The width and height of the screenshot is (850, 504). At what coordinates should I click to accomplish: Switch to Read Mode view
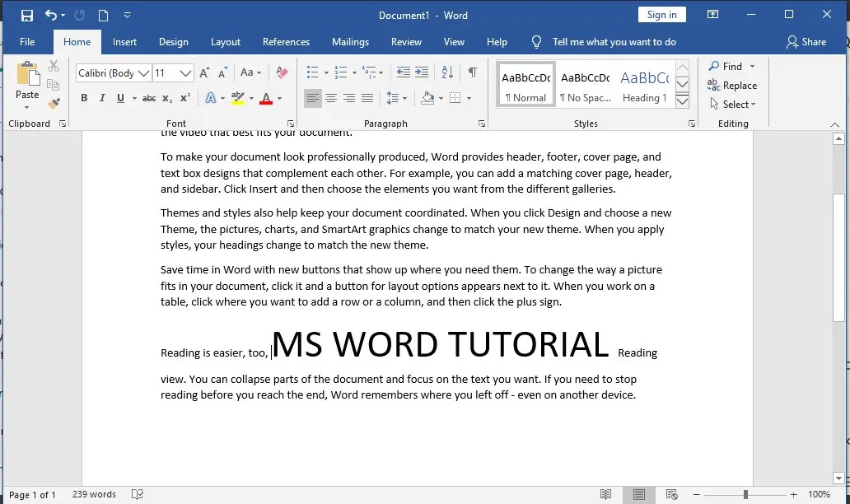[605, 494]
